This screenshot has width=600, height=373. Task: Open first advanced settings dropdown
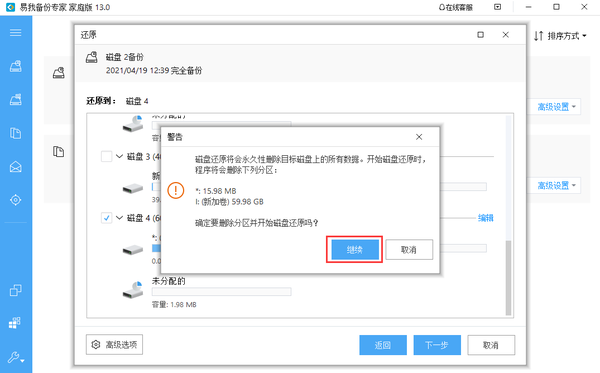click(556, 107)
